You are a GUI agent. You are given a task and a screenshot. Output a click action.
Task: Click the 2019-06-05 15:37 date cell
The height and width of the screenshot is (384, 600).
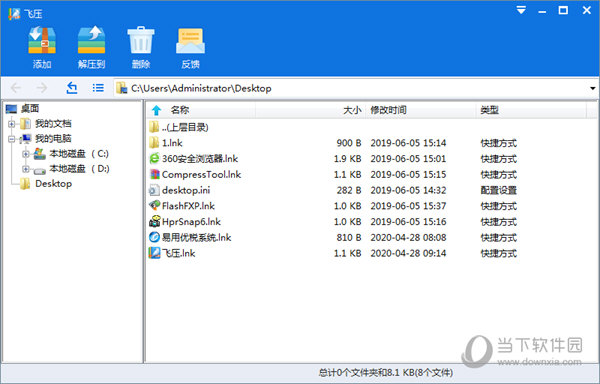[408, 206]
